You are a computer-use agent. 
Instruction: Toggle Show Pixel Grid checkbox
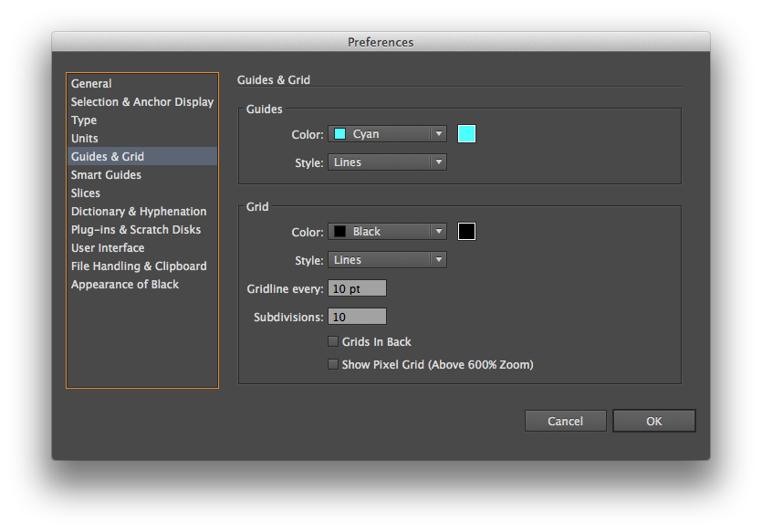click(x=333, y=364)
